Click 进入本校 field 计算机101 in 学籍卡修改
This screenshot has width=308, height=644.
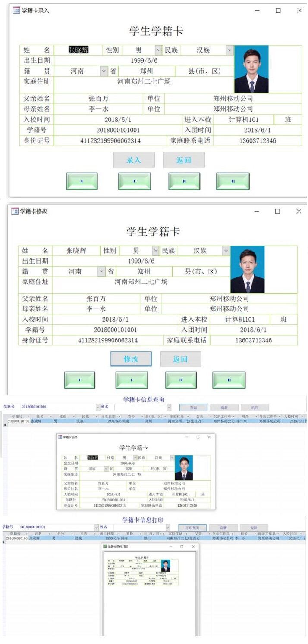[x=240, y=320]
